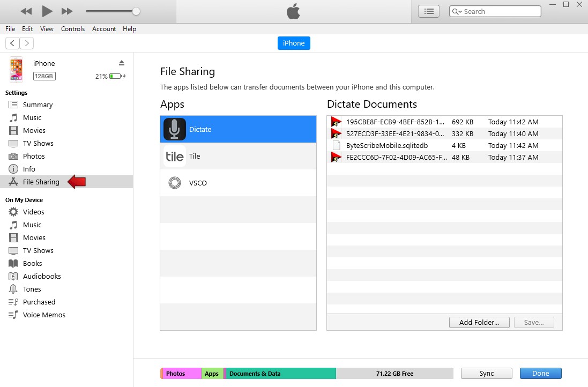The height and width of the screenshot is (387, 588).
Task: Select the Dictate app
Action: [x=238, y=129]
